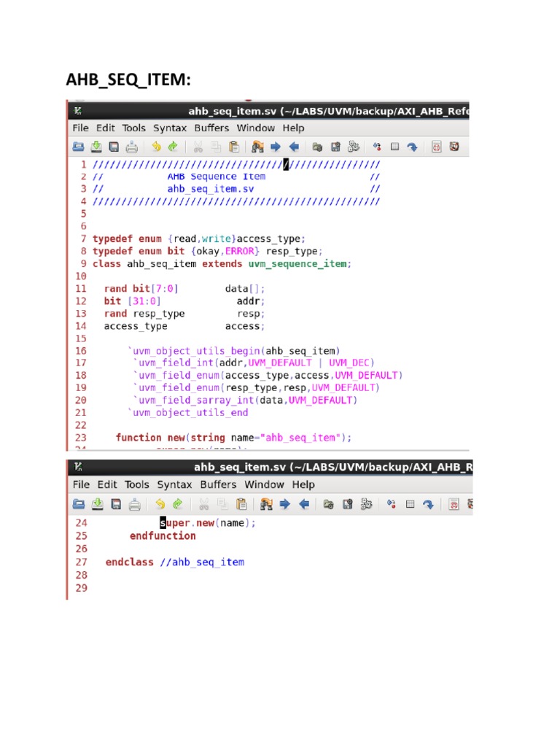Click Print icon in bottom gVim window
The width and height of the screenshot is (560, 747).
(x=135, y=505)
